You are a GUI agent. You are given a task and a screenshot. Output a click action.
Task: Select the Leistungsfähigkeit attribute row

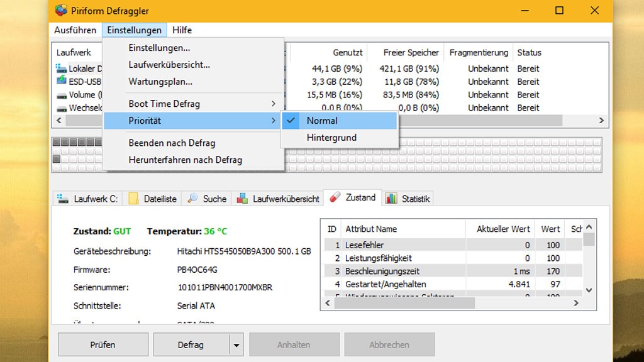click(453, 258)
